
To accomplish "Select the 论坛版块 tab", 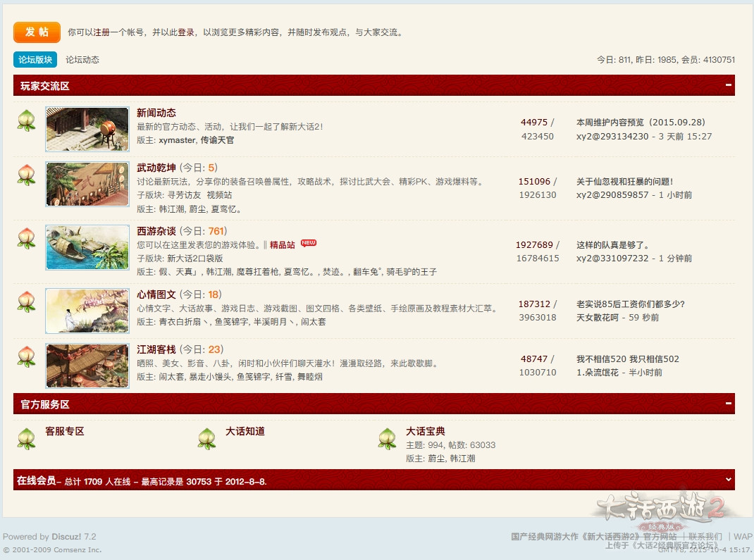I will 35,60.
